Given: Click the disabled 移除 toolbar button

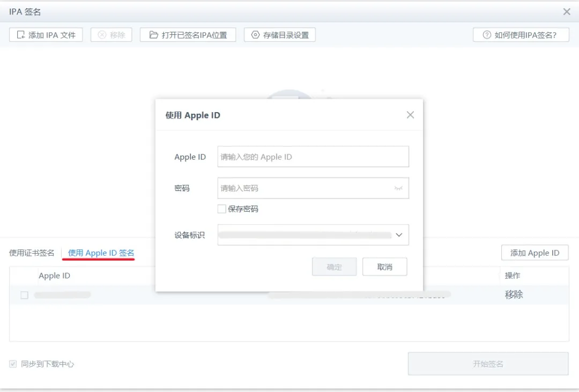Looking at the screenshot, I should pos(111,35).
